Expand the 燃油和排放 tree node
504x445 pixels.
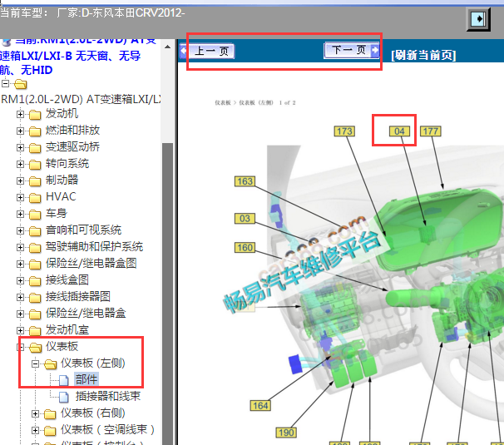coord(20,131)
